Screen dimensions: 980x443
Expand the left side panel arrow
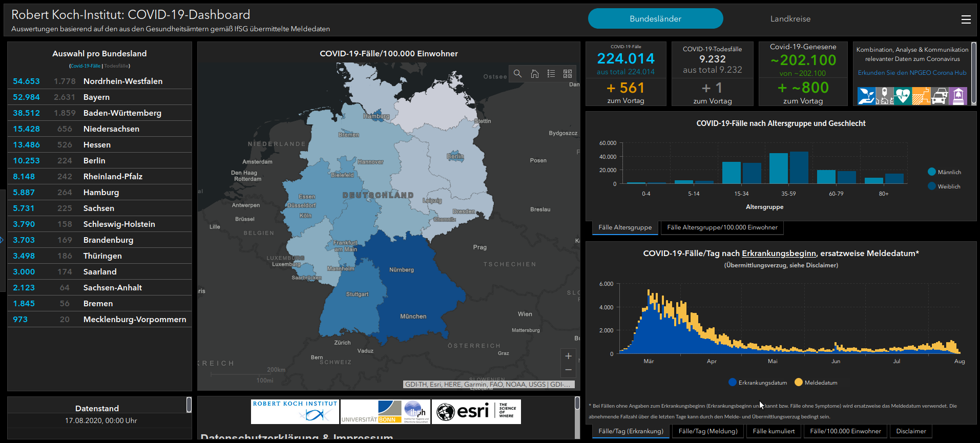[2, 240]
